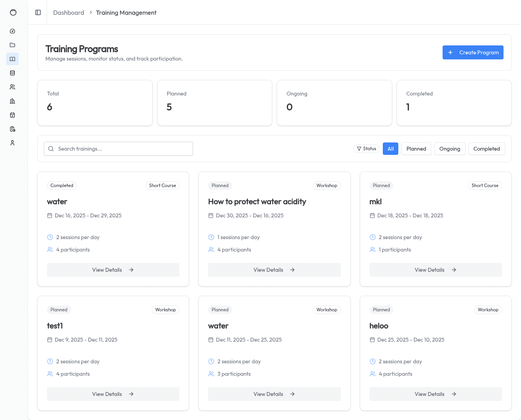Select the clipboard-with-clock icon in sidebar
Image resolution: width=521 pixels, height=420 pixels.
click(12, 129)
